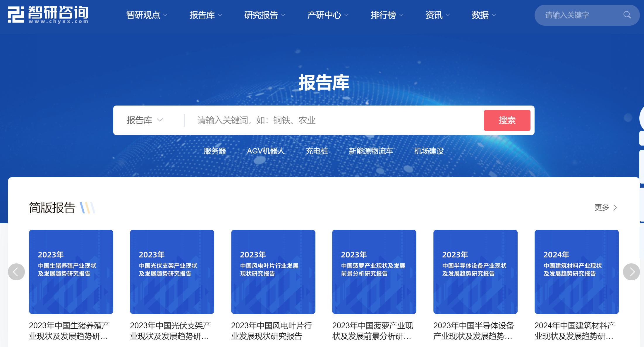Select the 机场建设 hot keyword
Image resolution: width=644 pixels, height=347 pixels.
pyautogui.click(x=429, y=151)
